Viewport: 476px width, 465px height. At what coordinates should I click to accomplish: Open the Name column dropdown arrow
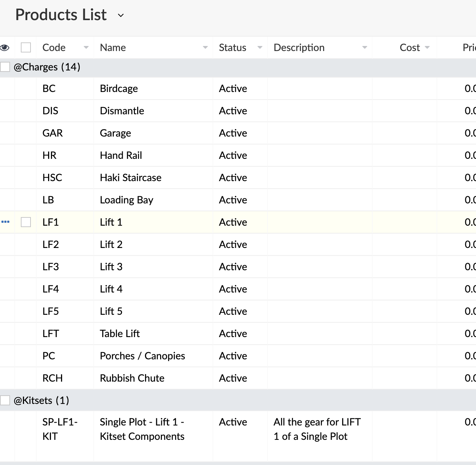(205, 47)
